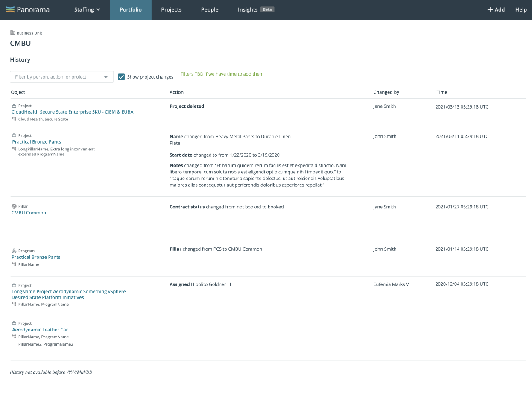The width and height of the screenshot is (532, 393).
Task: Click the 2020/12/04 05:29:18 UTC timestamp
Action: point(462,284)
